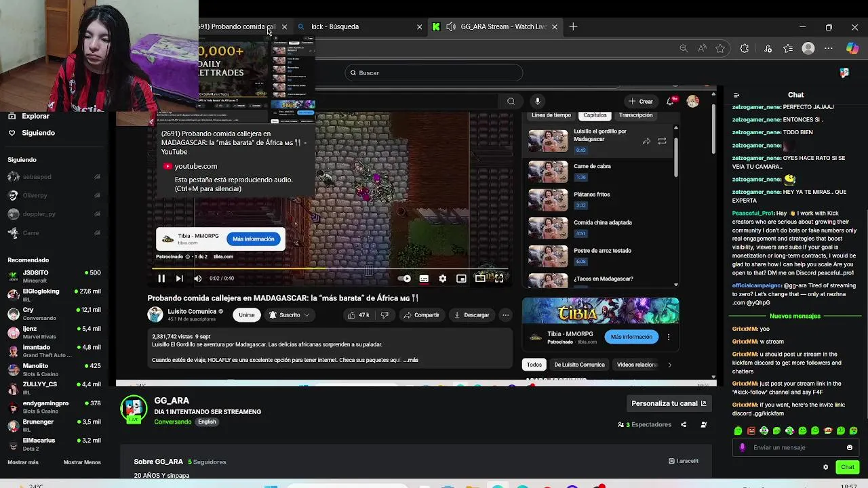This screenshot has height=488, width=868.
Task: Download the video with Descargar
Action: pyautogui.click(x=471, y=315)
